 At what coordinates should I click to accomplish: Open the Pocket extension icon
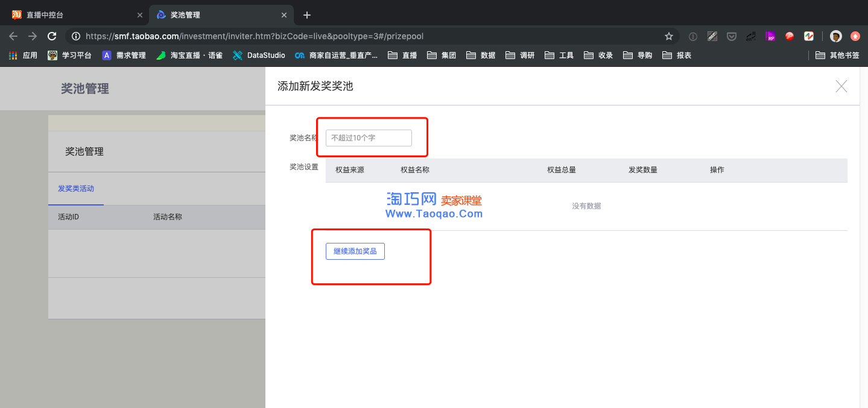click(731, 36)
